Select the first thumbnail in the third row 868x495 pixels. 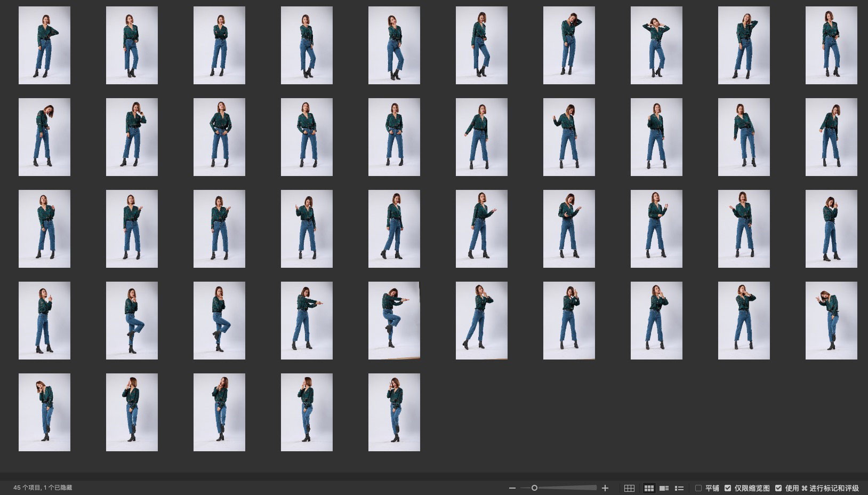[44, 229]
